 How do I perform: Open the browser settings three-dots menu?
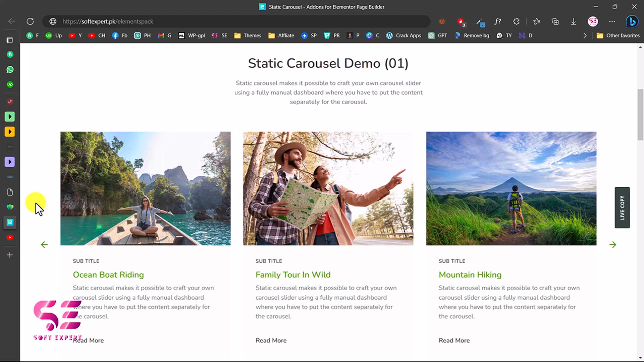point(612,21)
